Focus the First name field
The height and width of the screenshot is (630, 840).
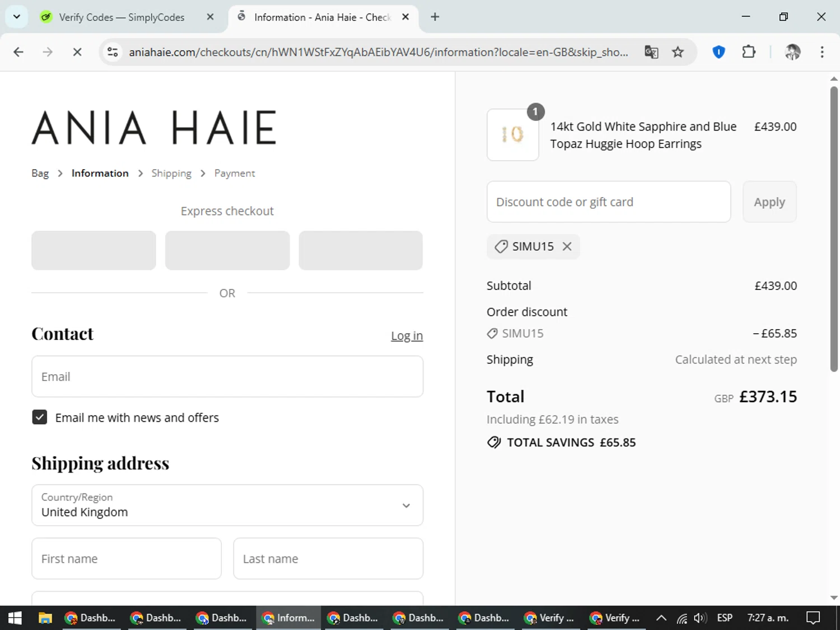pos(127,558)
